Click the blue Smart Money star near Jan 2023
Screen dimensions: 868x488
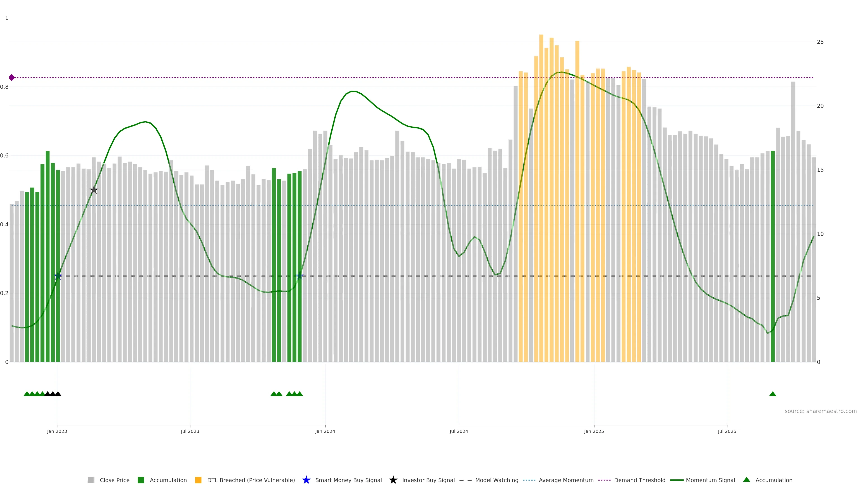[58, 276]
